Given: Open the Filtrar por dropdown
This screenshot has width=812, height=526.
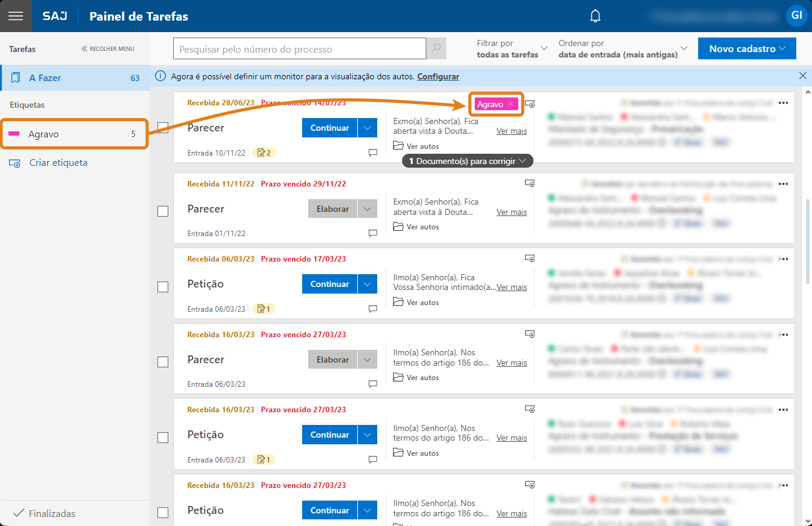Looking at the screenshot, I should click(512, 48).
